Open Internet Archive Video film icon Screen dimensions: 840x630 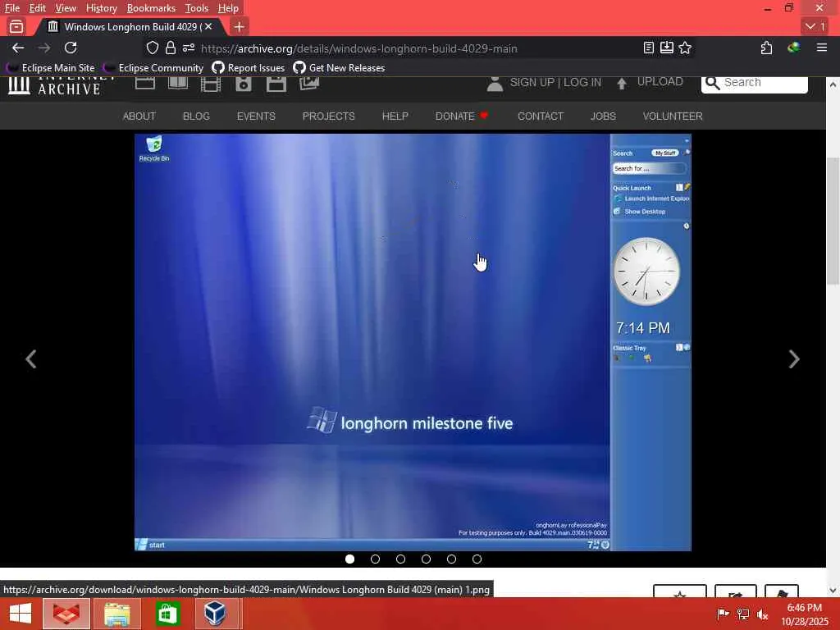(211, 84)
